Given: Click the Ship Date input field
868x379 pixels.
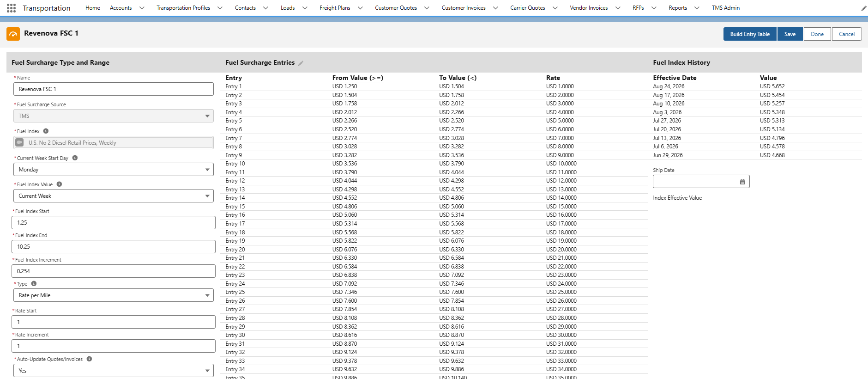Looking at the screenshot, I should click(701, 182).
